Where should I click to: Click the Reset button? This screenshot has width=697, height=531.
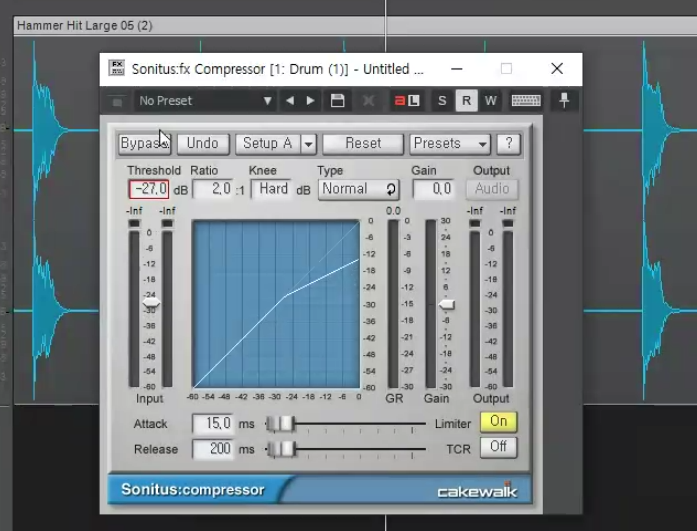tap(363, 144)
